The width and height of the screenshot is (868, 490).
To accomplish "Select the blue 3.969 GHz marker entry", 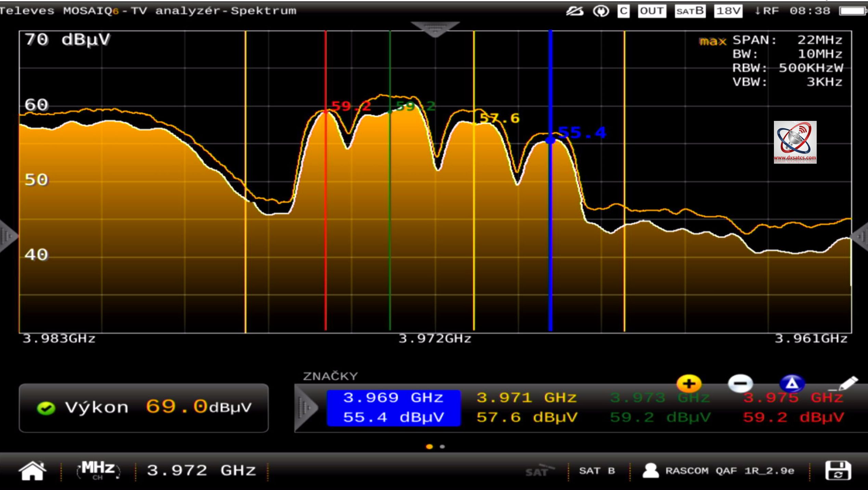I will click(x=393, y=407).
